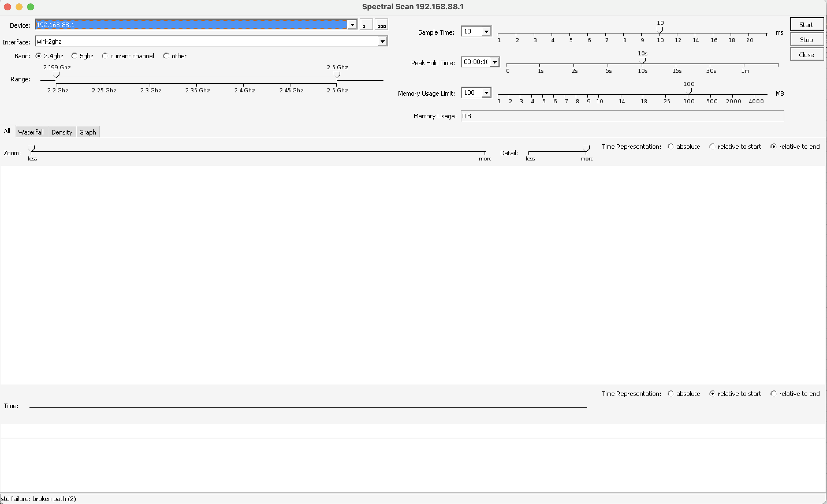
Task: Click the Time slider track
Action: coord(308,407)
